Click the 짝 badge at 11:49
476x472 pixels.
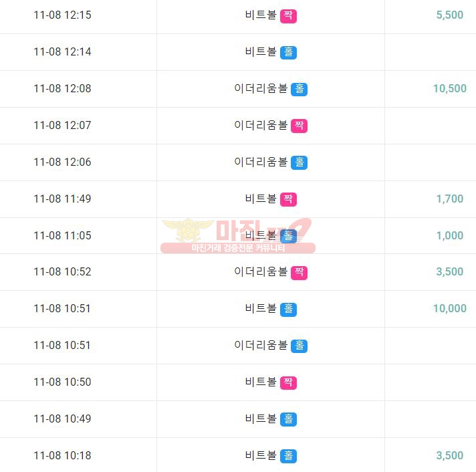288,199
